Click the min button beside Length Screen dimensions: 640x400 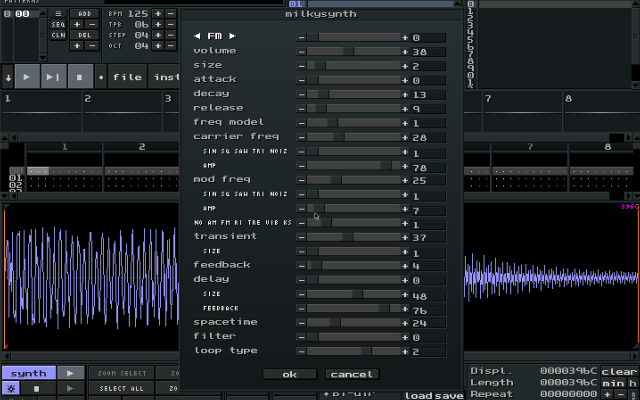pyautogui.click(x=613, y=383)
